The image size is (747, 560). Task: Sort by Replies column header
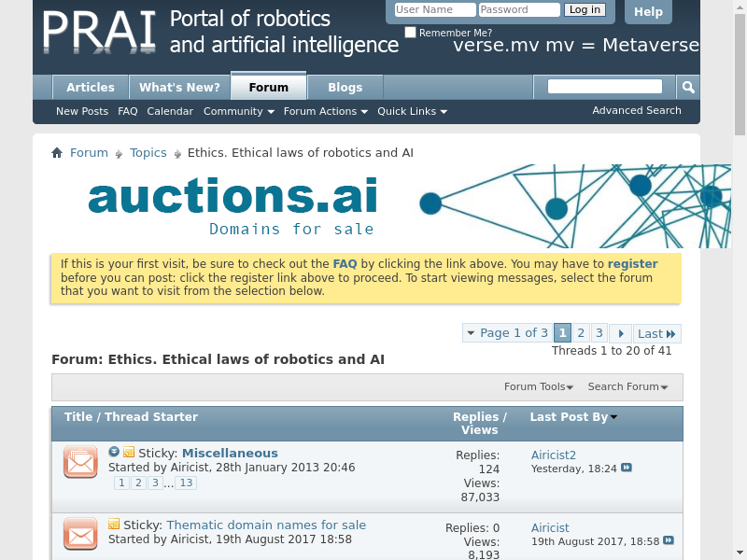[475, 417]
